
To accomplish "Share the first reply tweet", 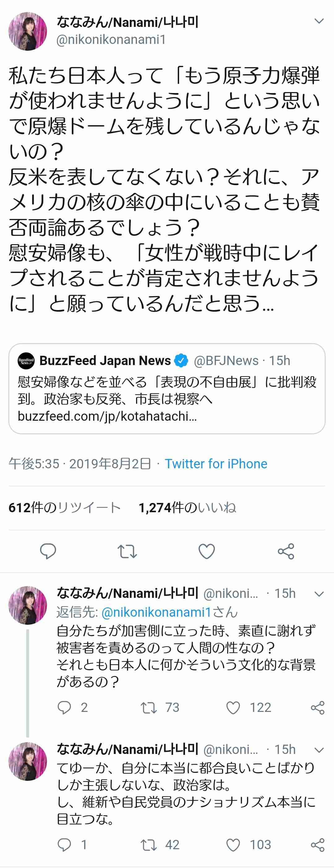I will click(318, 707).
